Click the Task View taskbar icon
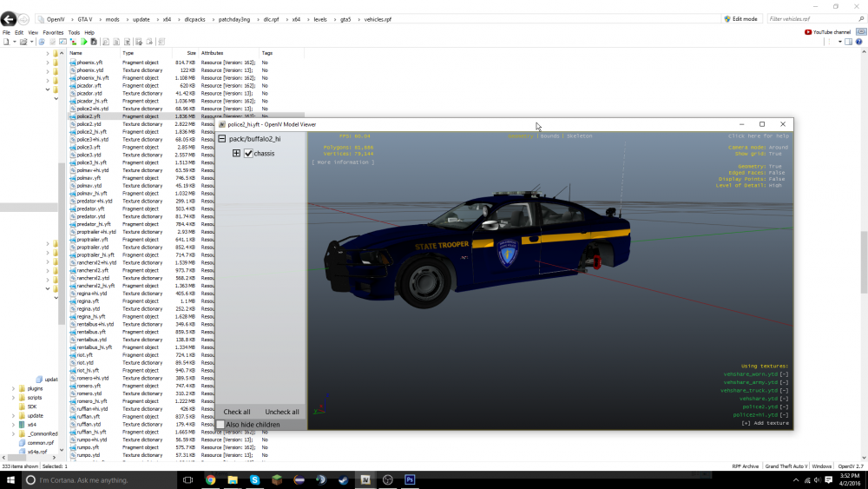 pyautogui.click(x=187, y=480)
